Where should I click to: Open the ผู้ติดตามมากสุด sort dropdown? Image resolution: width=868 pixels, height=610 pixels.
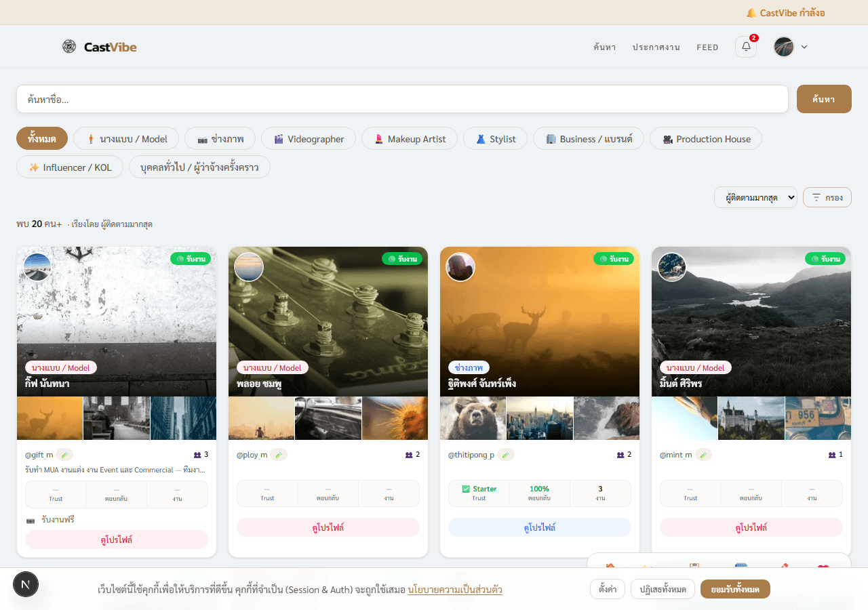(755, 197)
